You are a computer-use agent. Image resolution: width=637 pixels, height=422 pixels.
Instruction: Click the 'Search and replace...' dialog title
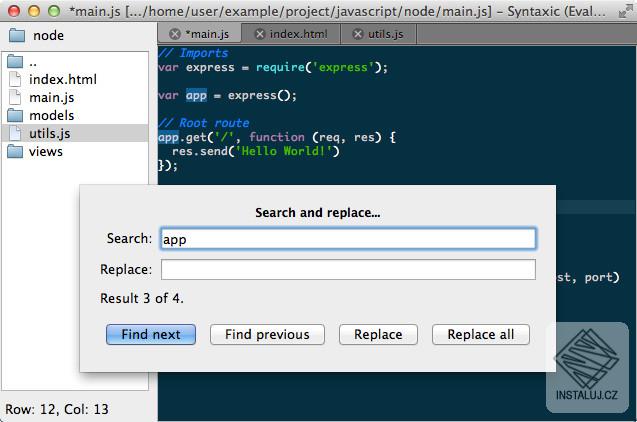[x=318, y=212]
